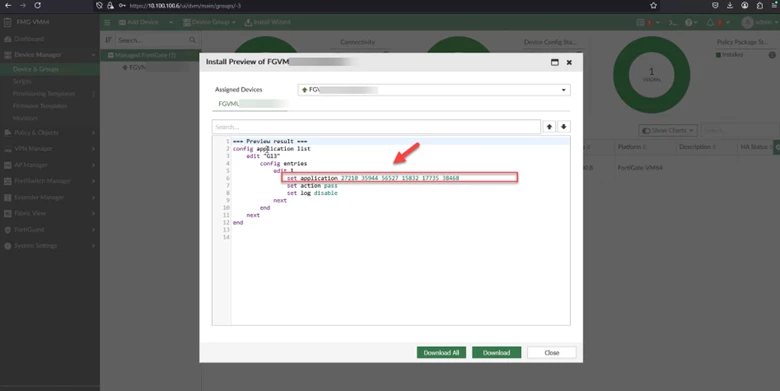Open the Assigned Devices dropdown
780x391 pixels.
tap(434, 90)
